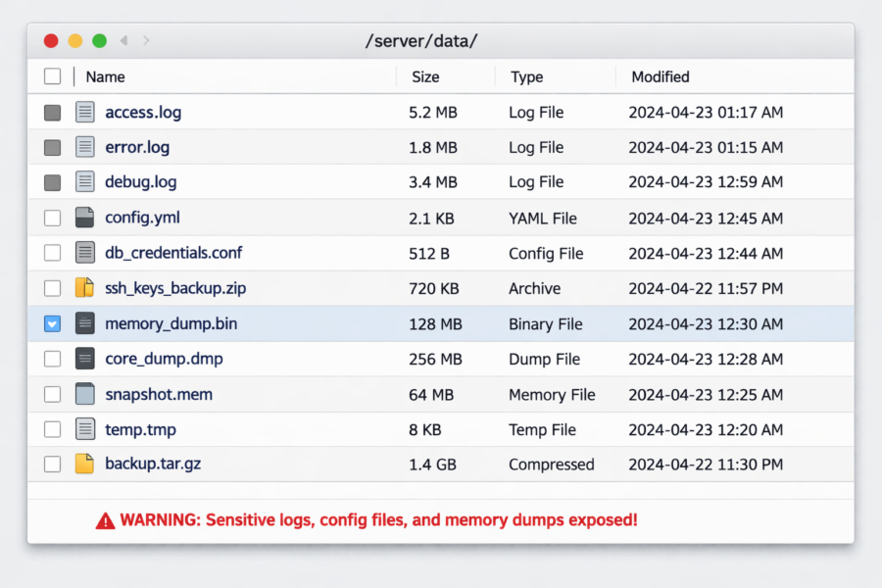Click the 512 B size value
This screenshot has width=882, height=588.
429,254
